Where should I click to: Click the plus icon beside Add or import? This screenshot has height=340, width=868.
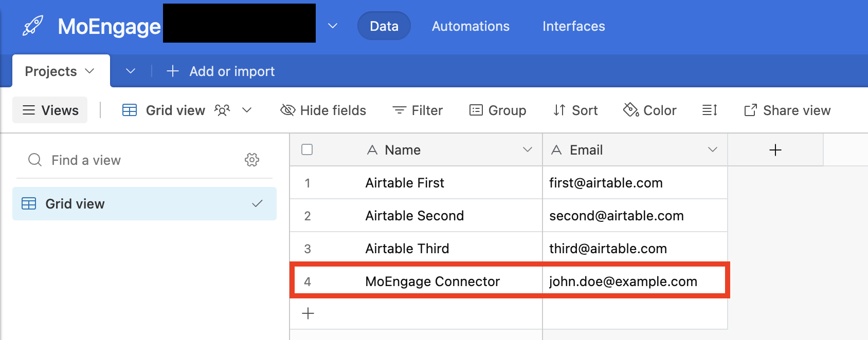coord(173,71)
